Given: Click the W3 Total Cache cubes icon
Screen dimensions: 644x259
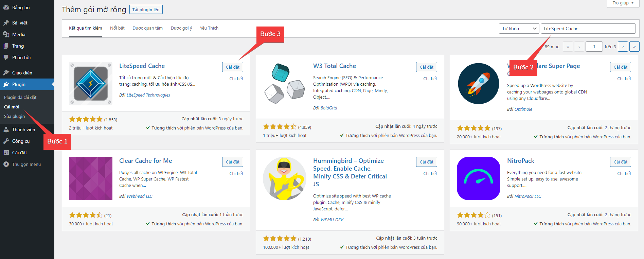Looking at the screenshot, I should (x=284, y=83).
